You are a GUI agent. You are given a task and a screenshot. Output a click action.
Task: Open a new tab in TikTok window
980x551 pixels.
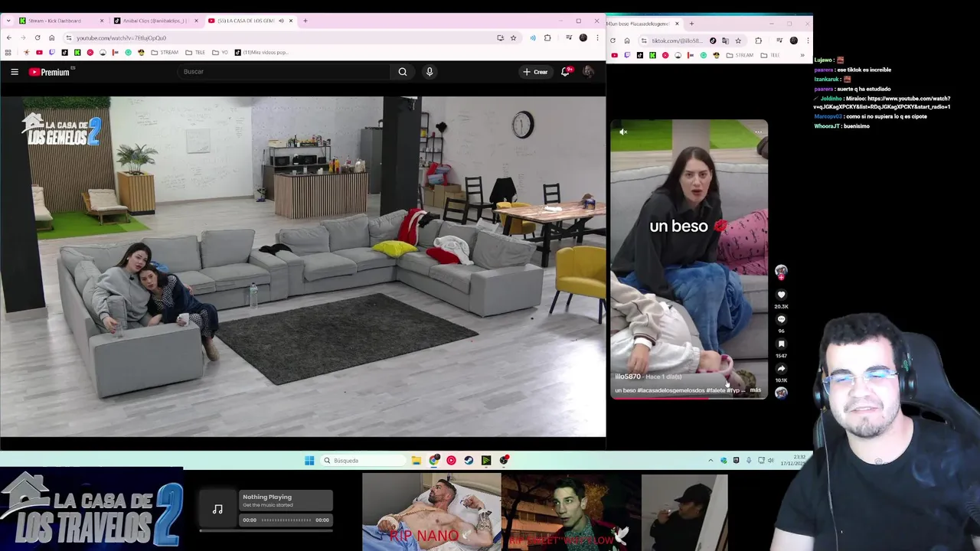point(691,24)
